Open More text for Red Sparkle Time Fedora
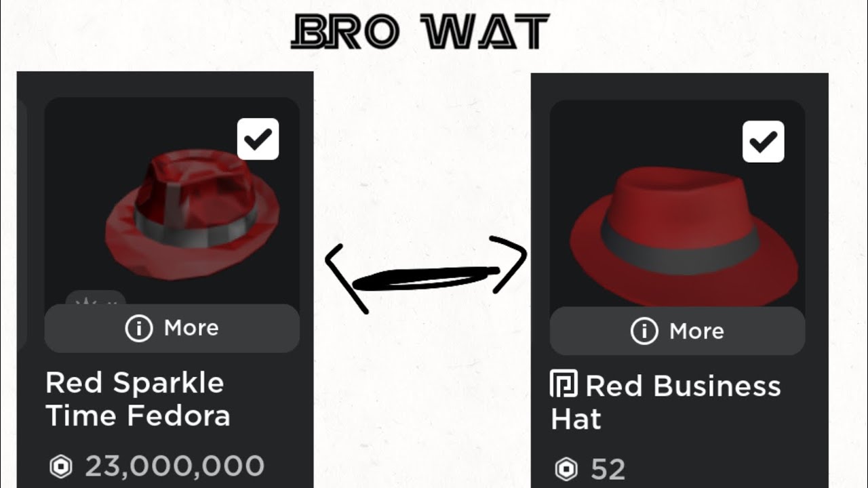This screenshot has width=868, height=488. 191,328
